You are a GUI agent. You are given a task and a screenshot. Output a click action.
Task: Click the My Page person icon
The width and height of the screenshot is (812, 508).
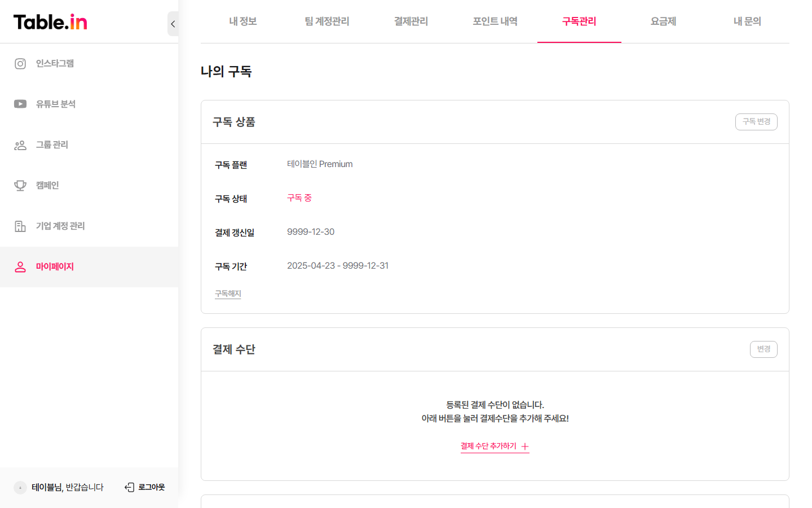(x=20, y=267)
